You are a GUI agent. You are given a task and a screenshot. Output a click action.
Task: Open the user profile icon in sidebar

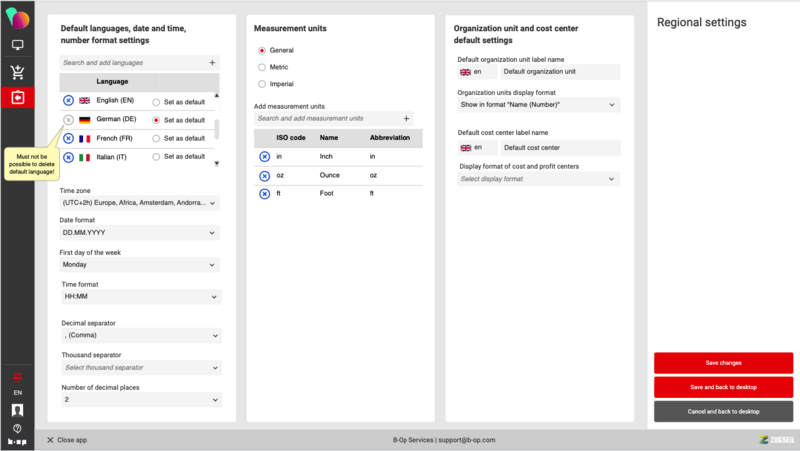(17, 410)
